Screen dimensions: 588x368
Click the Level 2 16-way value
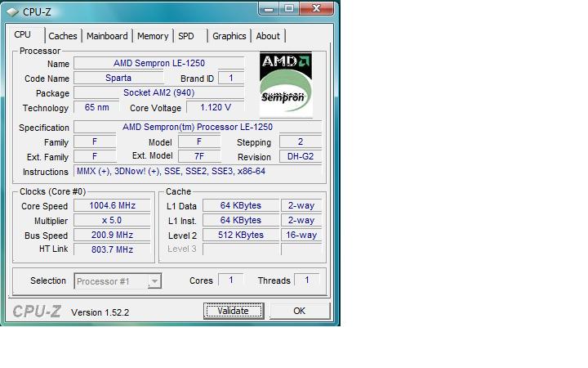[301, 235]
